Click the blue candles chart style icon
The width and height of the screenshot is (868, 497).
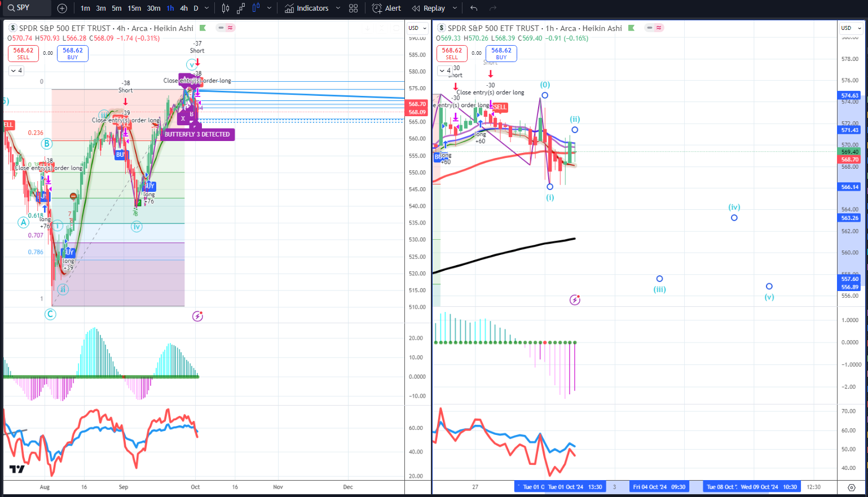pyautogui.click(x=256, y=8)
